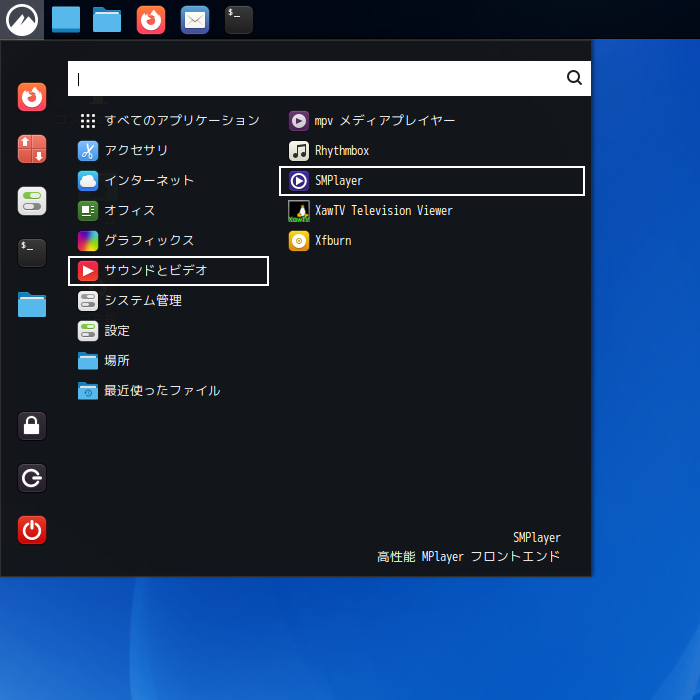Open file manager folder in menu sidebar

click(x=32, y=305)
